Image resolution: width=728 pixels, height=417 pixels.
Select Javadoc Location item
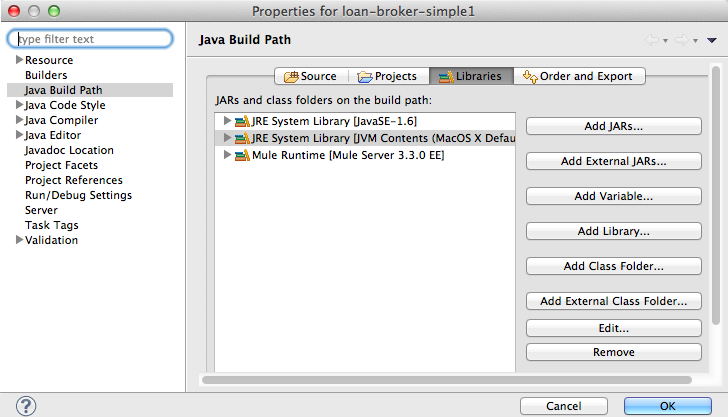pos(69,150)
